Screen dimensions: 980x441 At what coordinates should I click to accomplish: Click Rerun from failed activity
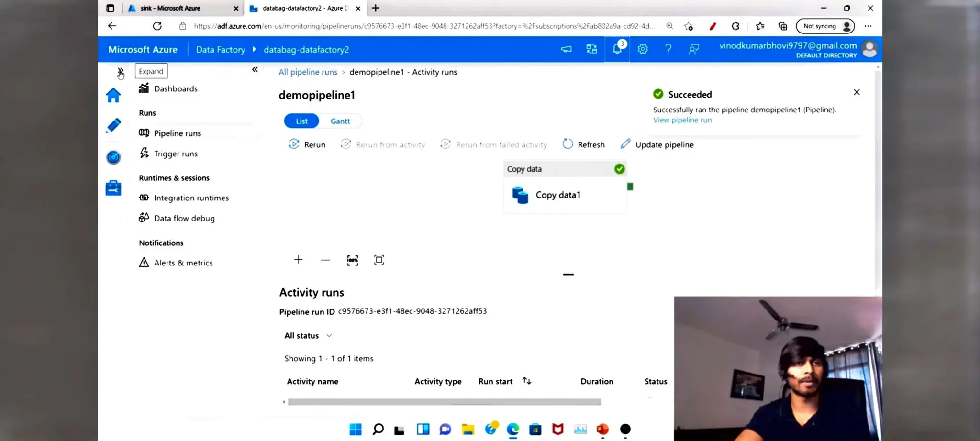(493, 144)
